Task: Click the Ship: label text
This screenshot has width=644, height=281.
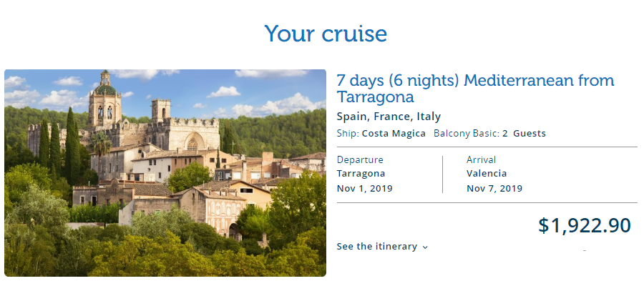Action: point(348,134)
